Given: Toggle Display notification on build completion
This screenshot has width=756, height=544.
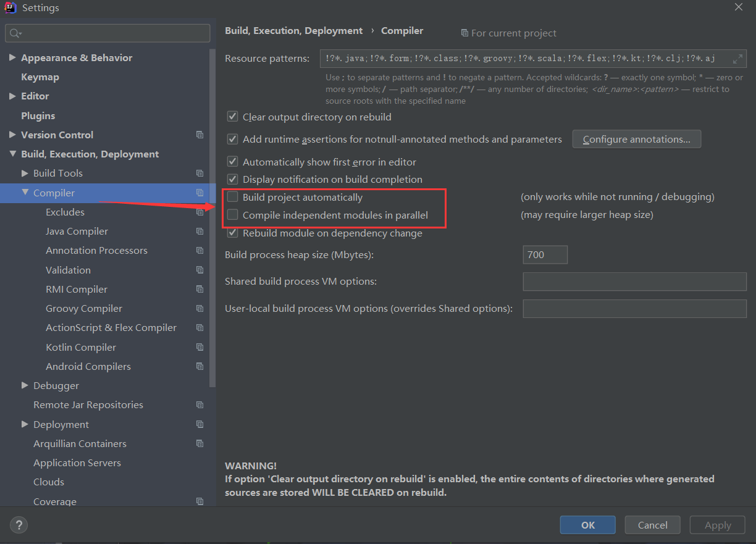Looking at the screenshot, I should (x=233, y=179).
